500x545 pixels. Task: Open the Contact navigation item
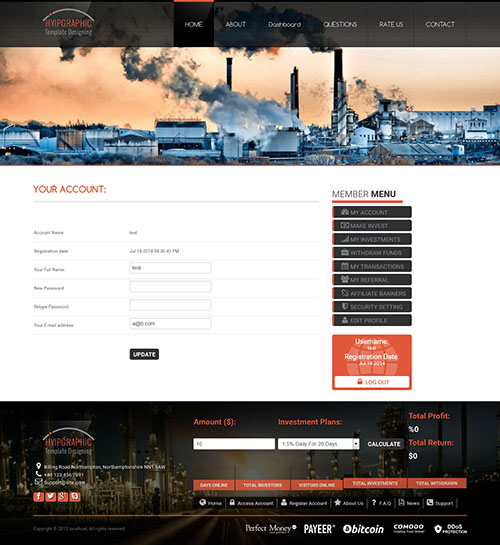pyautogui.click(x=440, y=24)
